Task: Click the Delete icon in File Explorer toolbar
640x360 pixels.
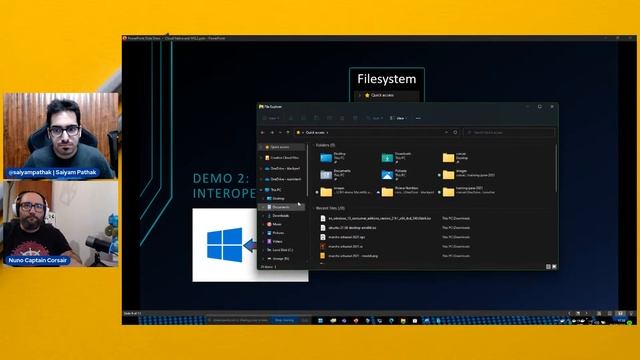Action: click(x=356, y=118)
